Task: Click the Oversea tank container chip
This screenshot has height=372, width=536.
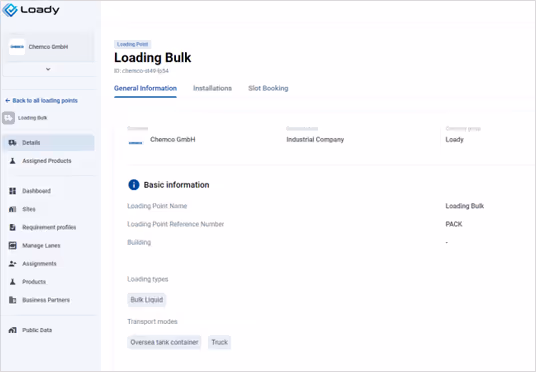Action: click(x=164, y=342)
